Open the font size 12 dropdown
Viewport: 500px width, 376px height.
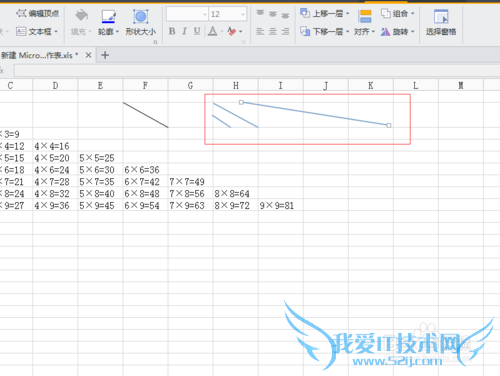tap(243, 14)
